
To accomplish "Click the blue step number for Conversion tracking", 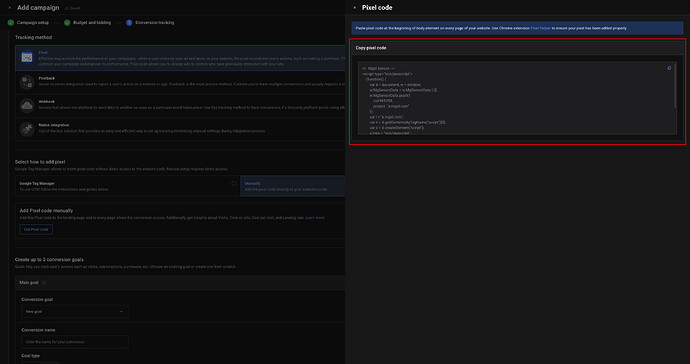I will [x=129, y=22].
